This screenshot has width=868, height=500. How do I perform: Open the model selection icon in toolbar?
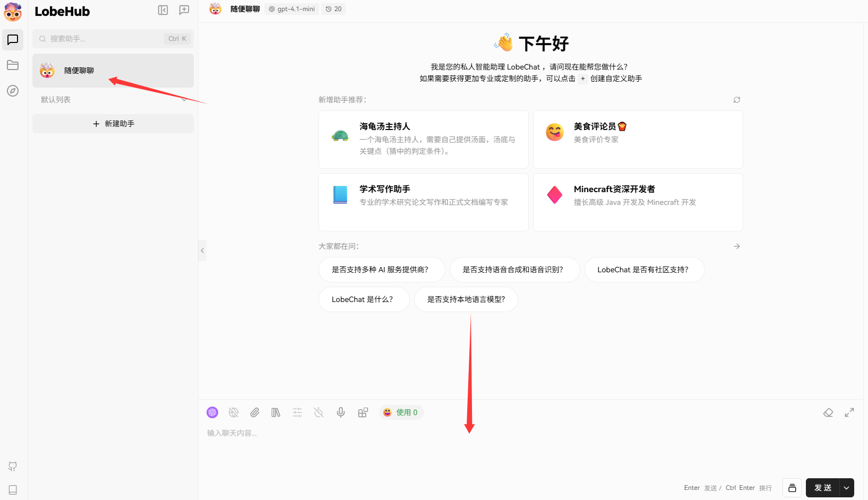point(212,412)
